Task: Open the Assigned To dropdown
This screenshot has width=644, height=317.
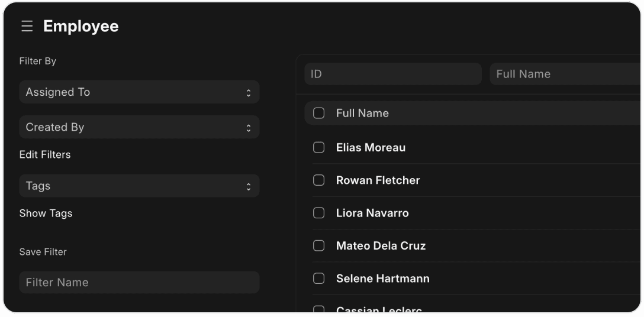Action: click(x=139, y=92)
